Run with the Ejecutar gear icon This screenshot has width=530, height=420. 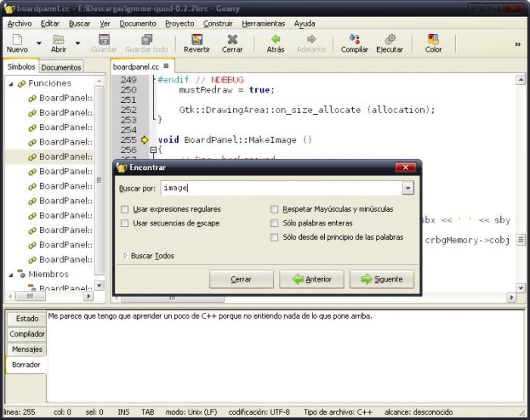click(390, 39)
